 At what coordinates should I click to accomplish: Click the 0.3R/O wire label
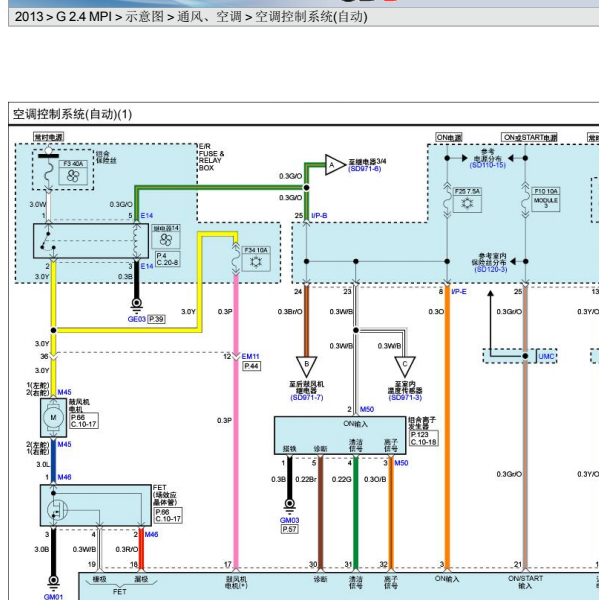pos(127,549)
